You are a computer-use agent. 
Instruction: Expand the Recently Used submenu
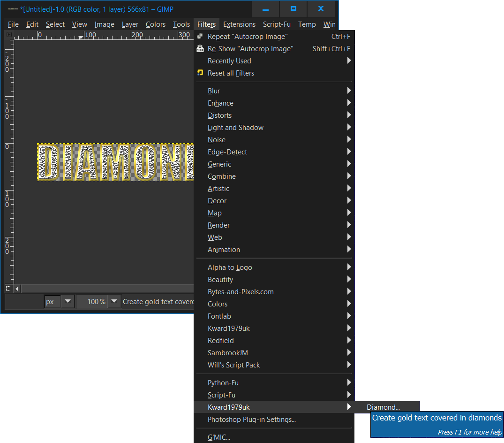point(274,61)
